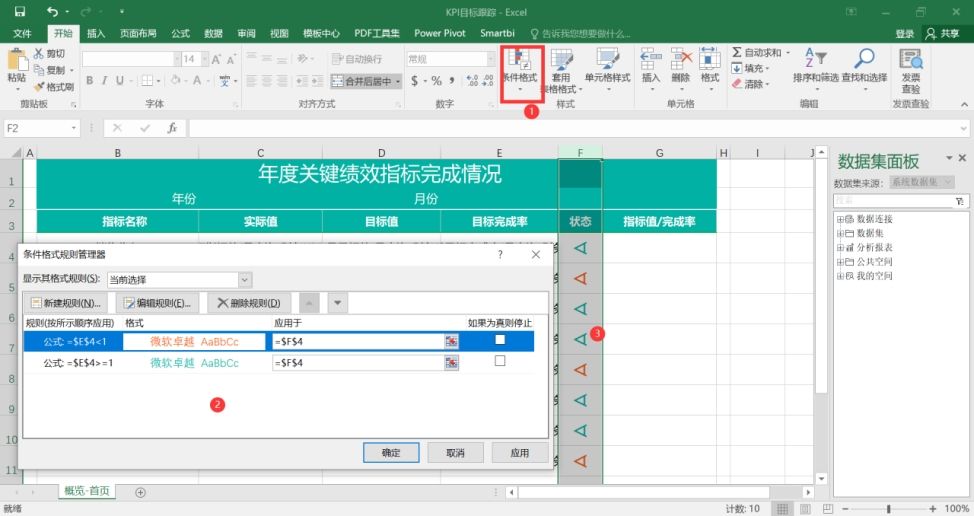The image size is (974, 516).
Task: Select the 概览-首页 sheet tab
Action: pos(87,491)
